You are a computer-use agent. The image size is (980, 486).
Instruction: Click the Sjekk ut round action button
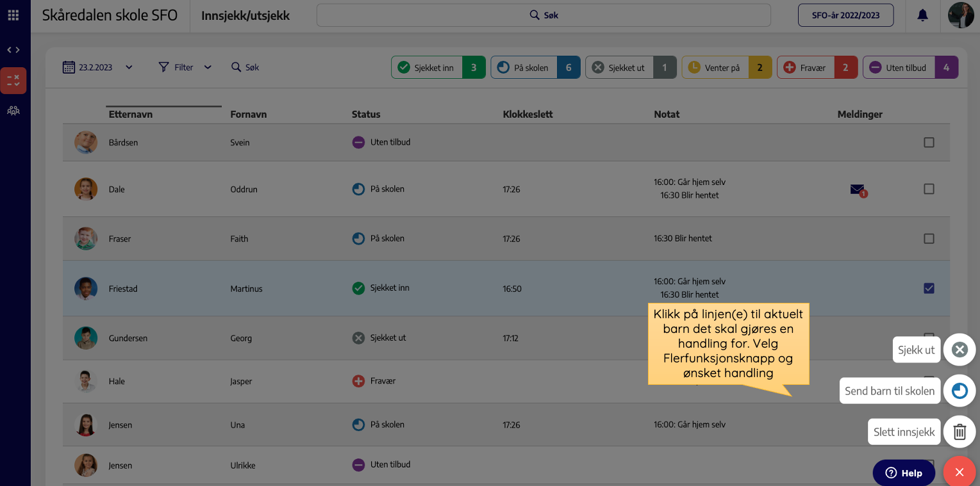959,350
